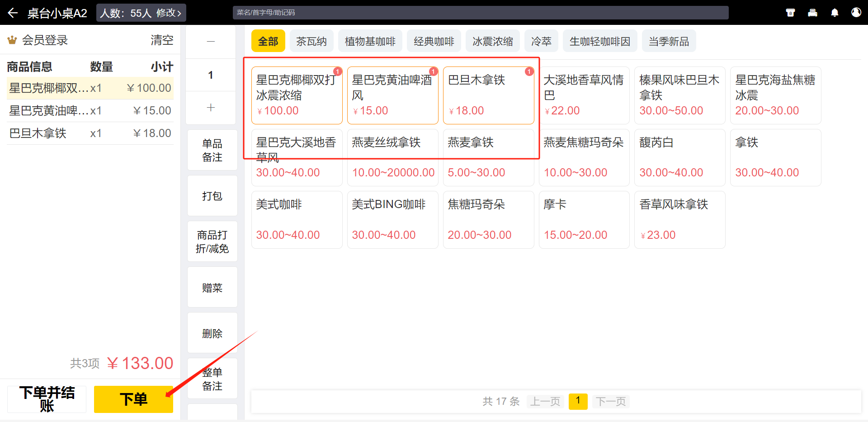Select the 全部 category tab
Image resolution: width=868 pixels, height=422 pixels.
point(268,41)
